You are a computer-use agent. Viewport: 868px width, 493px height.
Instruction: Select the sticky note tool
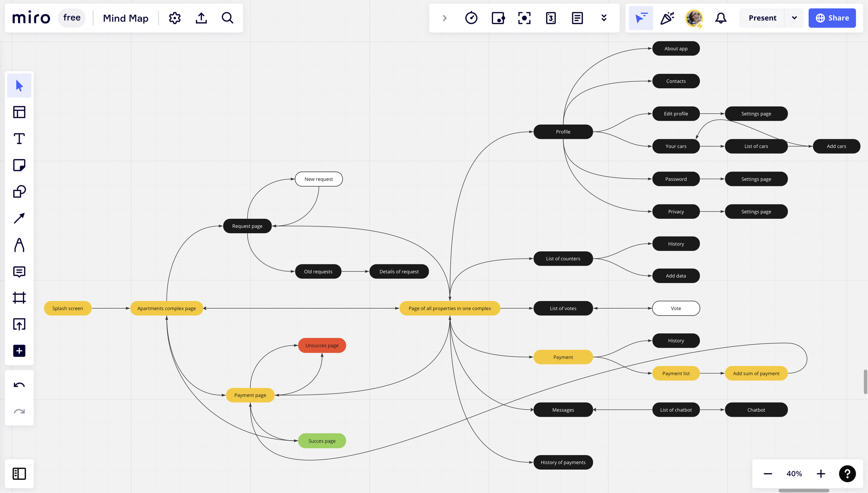coord(19,165)
